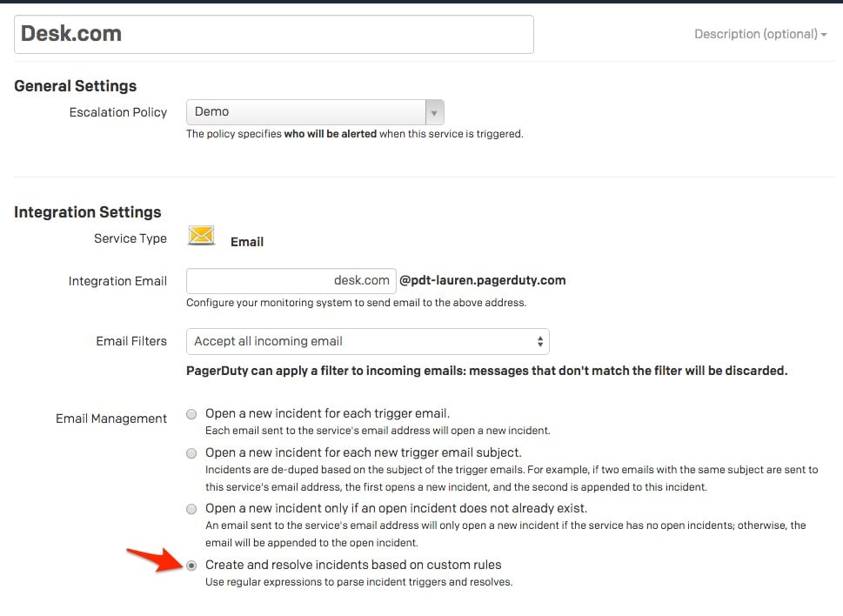Choose the 'each new trigger email subject' radio option
The height and width of the screenshot is (616, 843).
pyautogui.click(x=191, y=453)
